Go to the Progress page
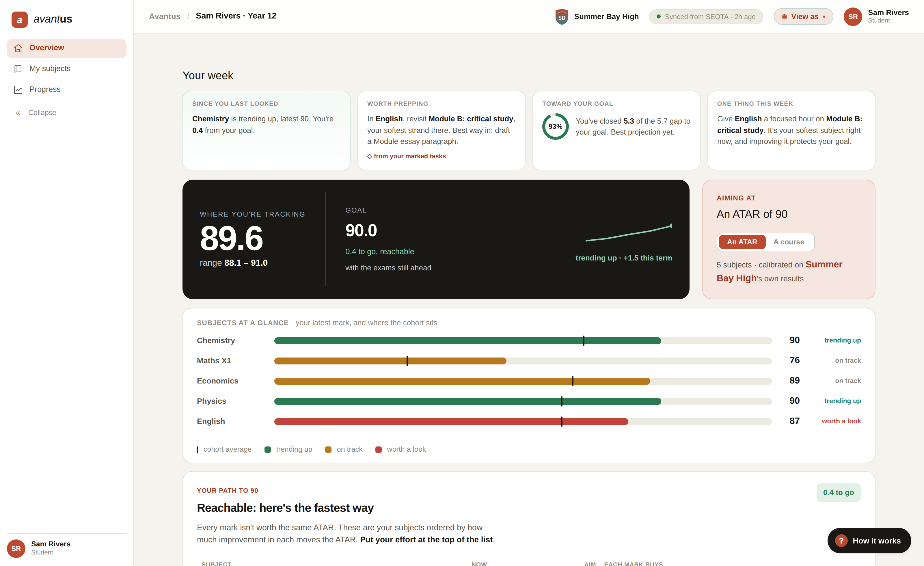Screen dimensions: 924x566 click(x=66, y=89)
